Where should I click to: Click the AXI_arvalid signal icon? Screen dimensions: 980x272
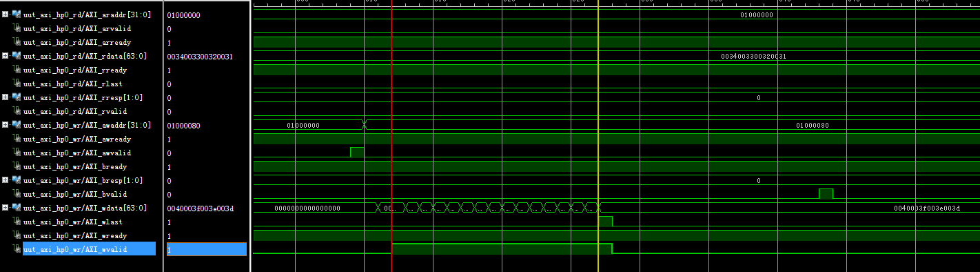pyautogui.click(x=17, y=28)
